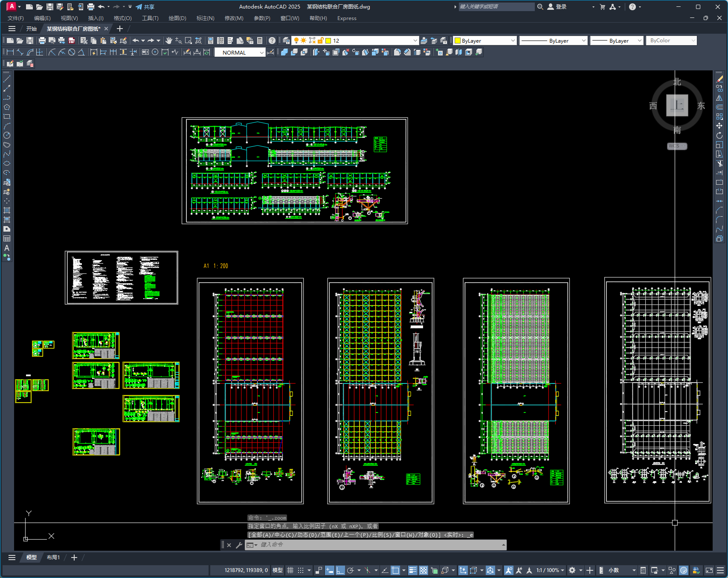The height and width of the screenshot is (578, 728).
Task: Click the yellow layer color swatch
Action: (328, 41)
